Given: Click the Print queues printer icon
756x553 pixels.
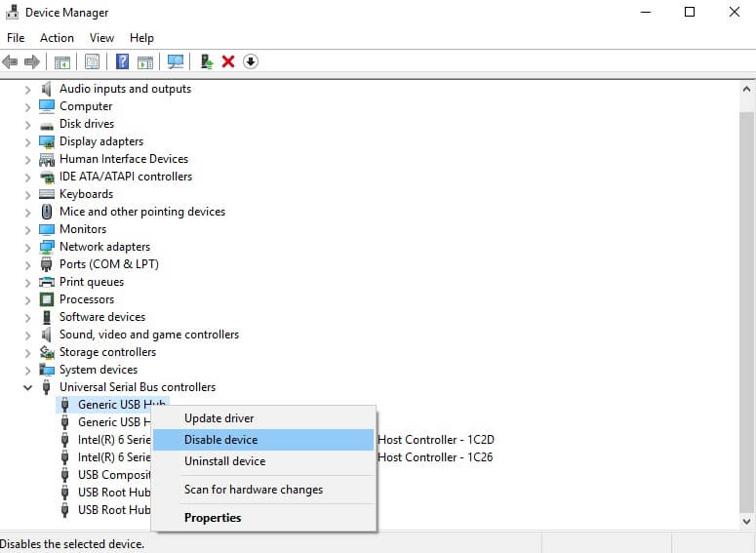Looking at the screenshot, I should pyautogui.click(x=47, y=282).
